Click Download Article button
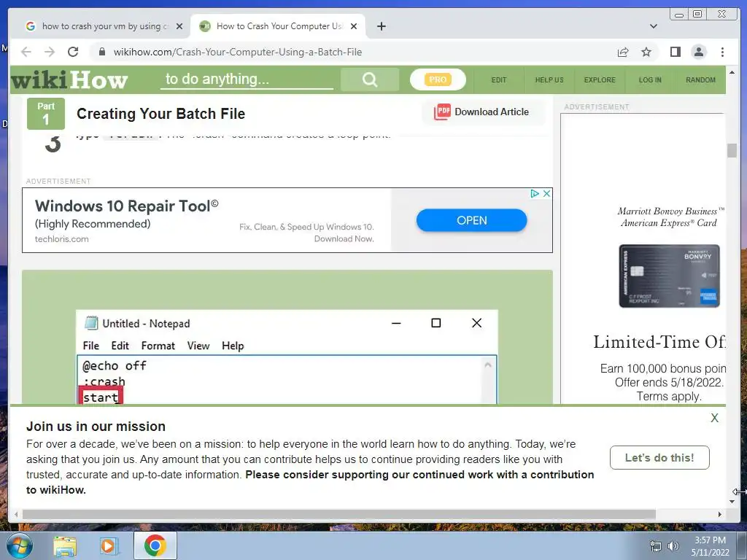 483,112
